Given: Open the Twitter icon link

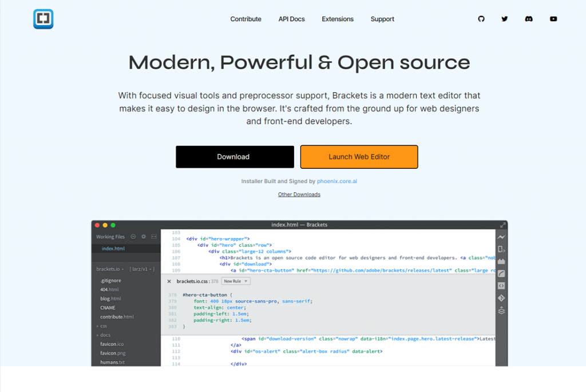Looking at the screenshot, I should click(x=505, y=19).
